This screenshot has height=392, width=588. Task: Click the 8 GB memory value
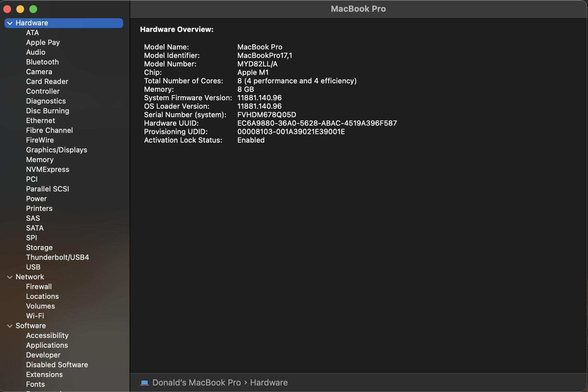click(246, 90)
